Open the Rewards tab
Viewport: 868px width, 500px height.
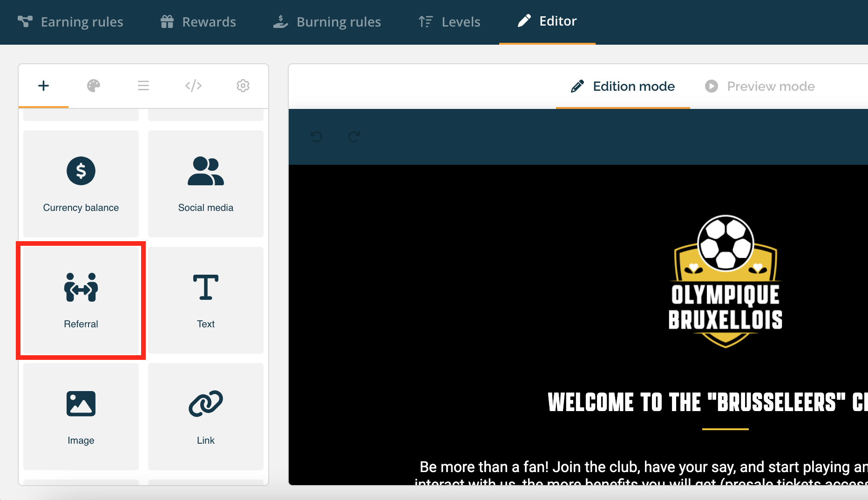click(x=198, y=22)
